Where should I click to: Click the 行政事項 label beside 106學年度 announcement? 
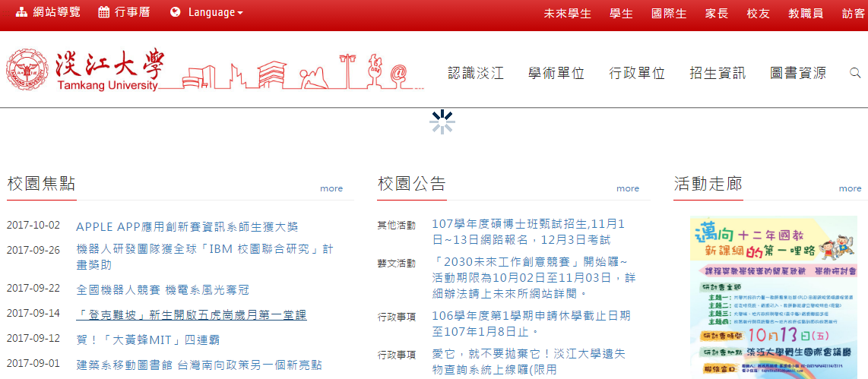(x=396, y=317)
